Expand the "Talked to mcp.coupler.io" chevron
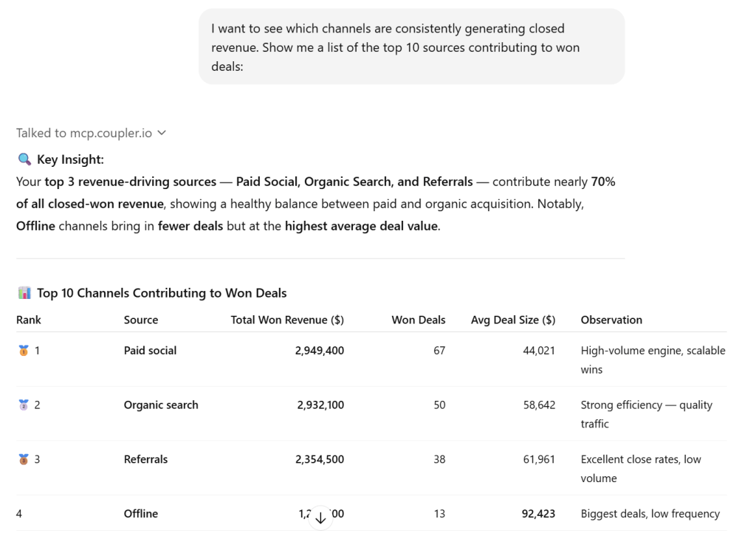The height and width of the screenshot is (536, 756). [162, 133]
